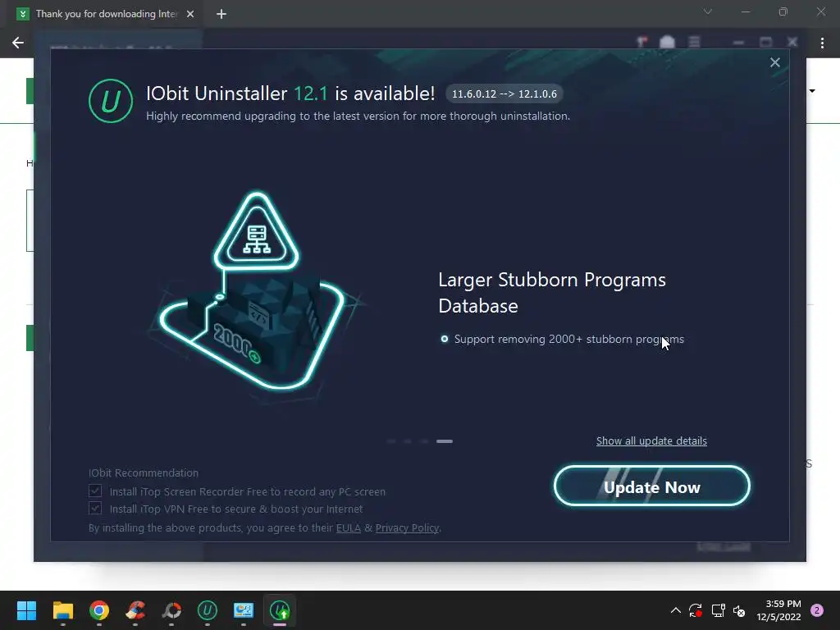
Task: Open the clock showing 3:59 PM
Action: point(778,610)
